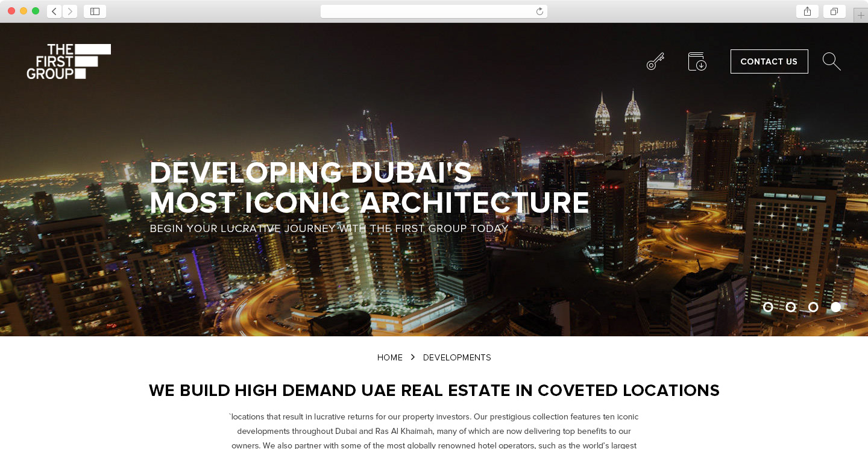This screenshot has width=868, height=449.
Task: Open the site search magnifier
Action: (x=831, y=61)
